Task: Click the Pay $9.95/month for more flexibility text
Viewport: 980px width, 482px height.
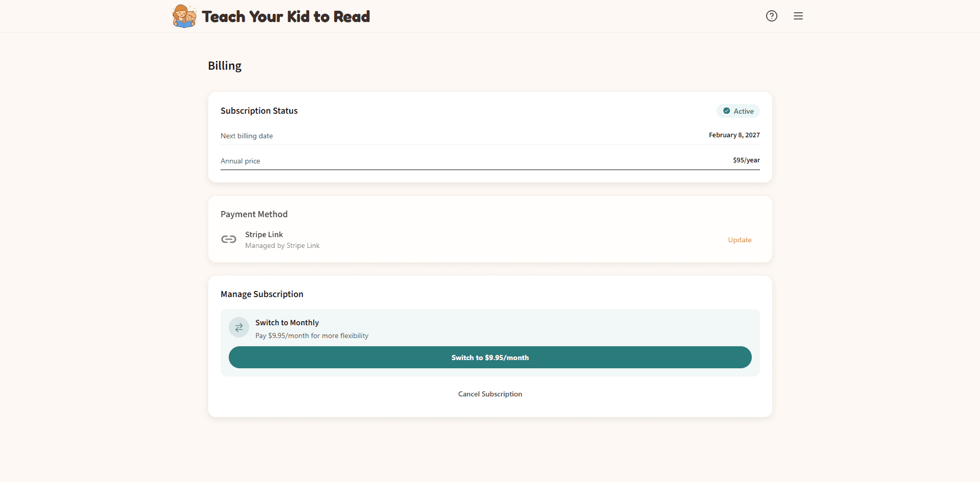Action: point(312,336)
